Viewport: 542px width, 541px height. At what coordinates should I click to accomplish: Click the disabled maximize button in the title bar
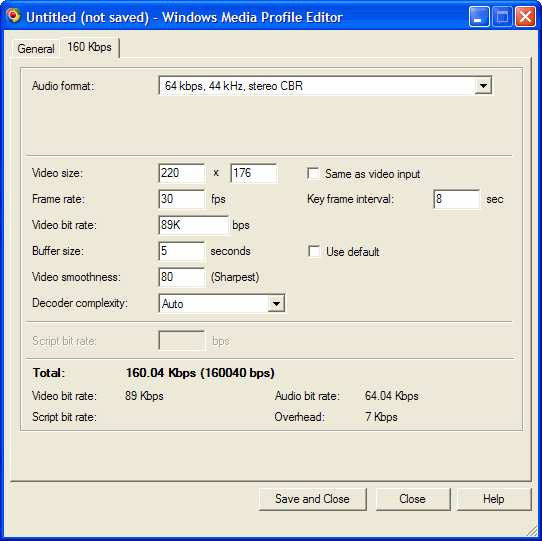pos(502,17)
